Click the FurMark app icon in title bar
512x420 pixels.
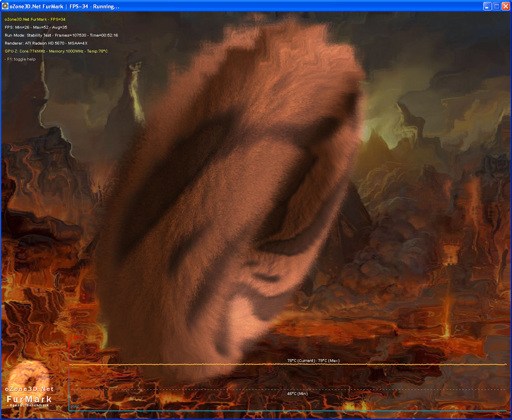click(x=5, y=6)
